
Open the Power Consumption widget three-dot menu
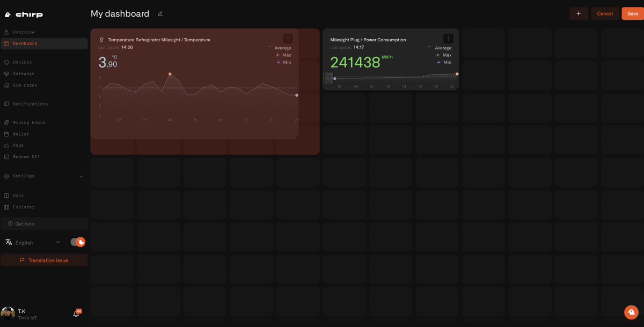(x=448, y=39)
